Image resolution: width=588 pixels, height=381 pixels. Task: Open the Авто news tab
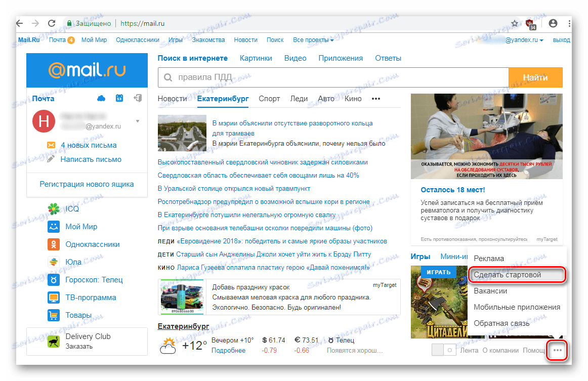click(326, 99)
